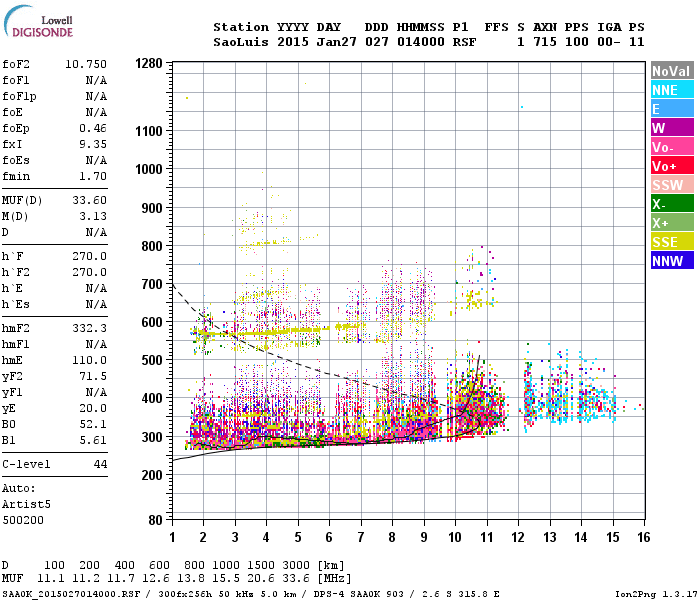Select the NNW blue legend swatch

[672, 260]
